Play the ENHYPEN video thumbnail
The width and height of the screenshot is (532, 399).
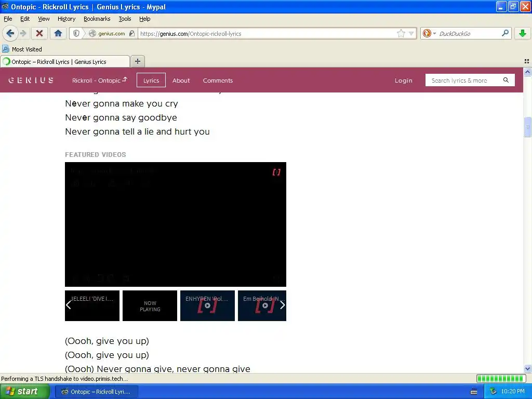[x=207, y=305]
